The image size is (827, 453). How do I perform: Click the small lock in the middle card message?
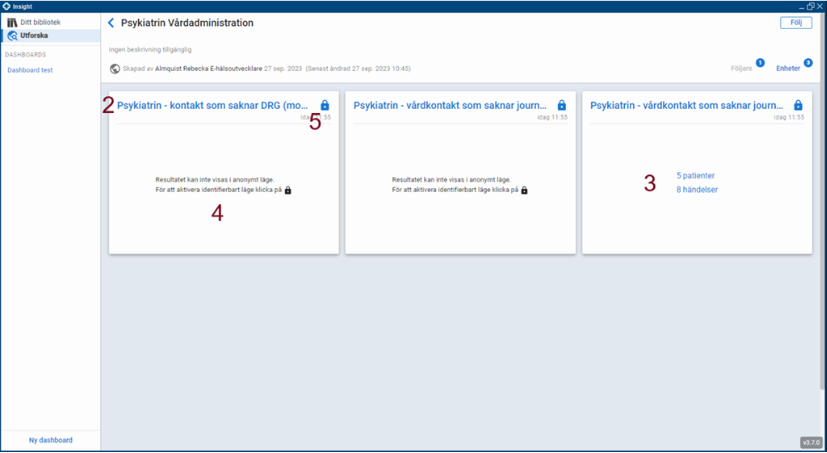[524, 190]
